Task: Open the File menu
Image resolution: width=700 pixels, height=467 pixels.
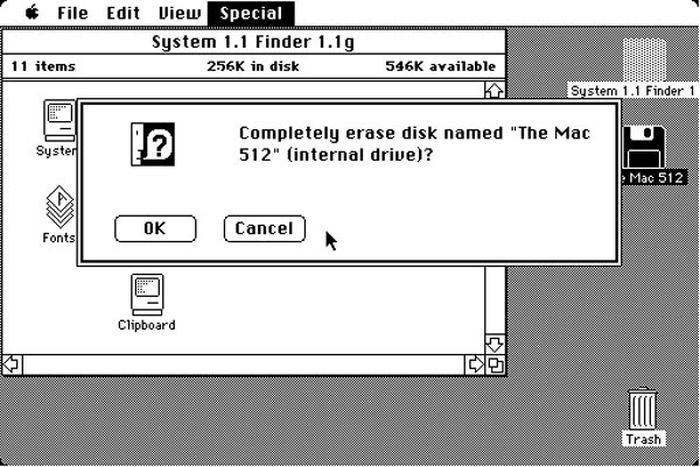Action: click(x=73, y=13)
